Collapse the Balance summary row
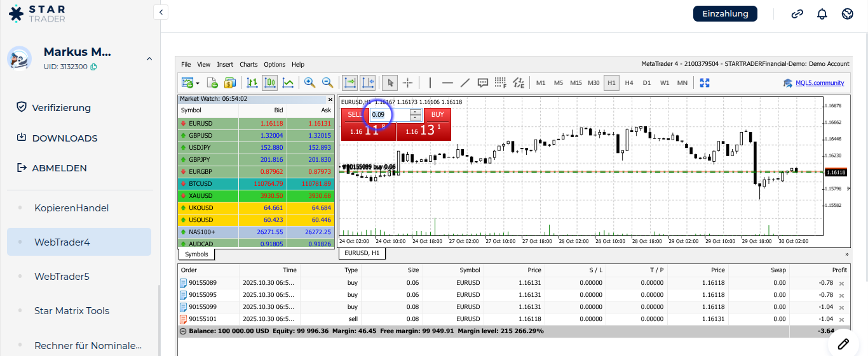The image size is (868, 356). [x=183, y=331]
